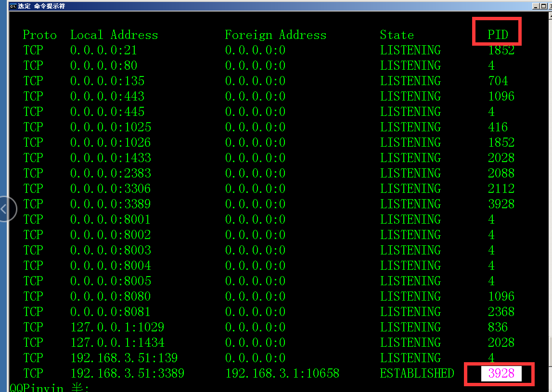Screen dimensions: 552x392
Task: Click PID 1096 in the port 8080 row
Action: [501, 296]
